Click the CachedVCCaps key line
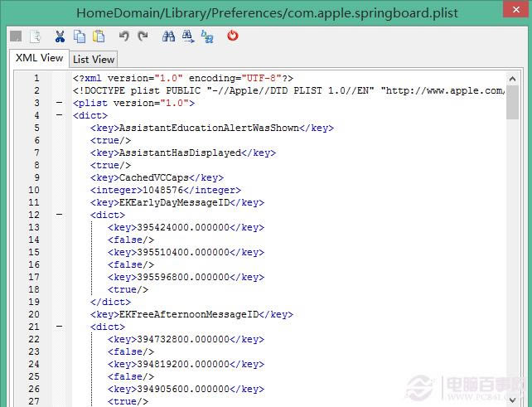 point(157,177)
